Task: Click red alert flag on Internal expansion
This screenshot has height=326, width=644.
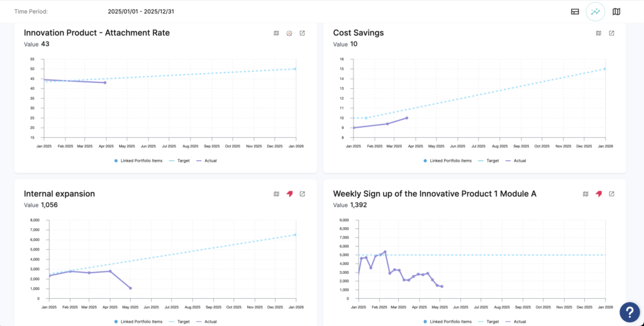Action: [x=289, y=194]
